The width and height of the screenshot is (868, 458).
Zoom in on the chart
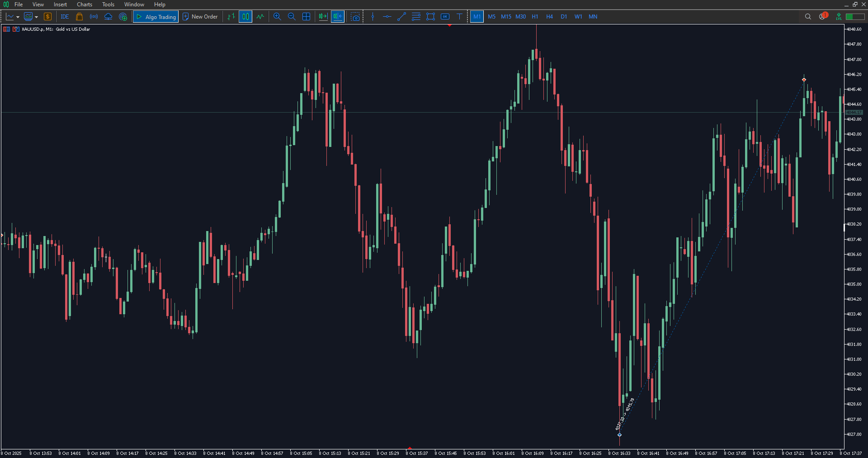pyautogui.click(x=277, y=17)
